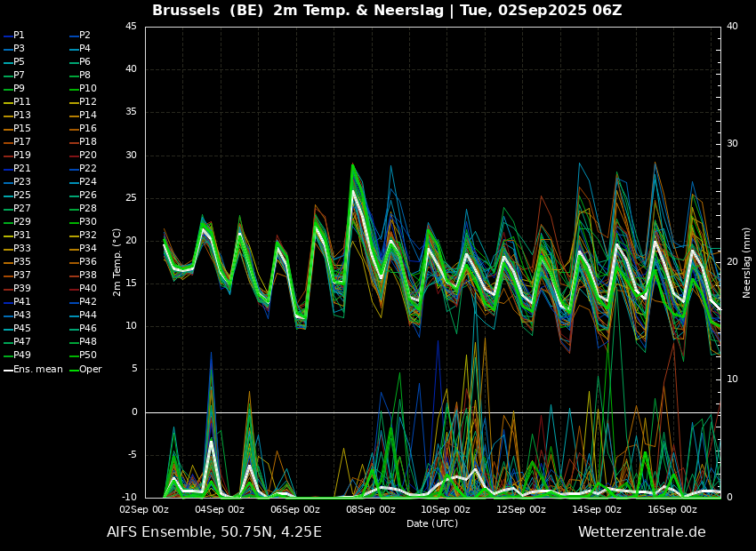
Task: Click the AIFS Ensemble coordinates caption
Action: [214, 532]
